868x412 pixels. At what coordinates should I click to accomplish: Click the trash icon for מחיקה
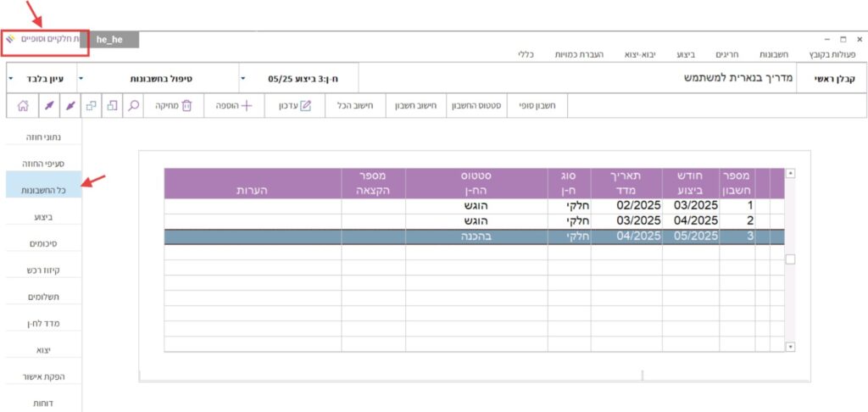(187, 106)
